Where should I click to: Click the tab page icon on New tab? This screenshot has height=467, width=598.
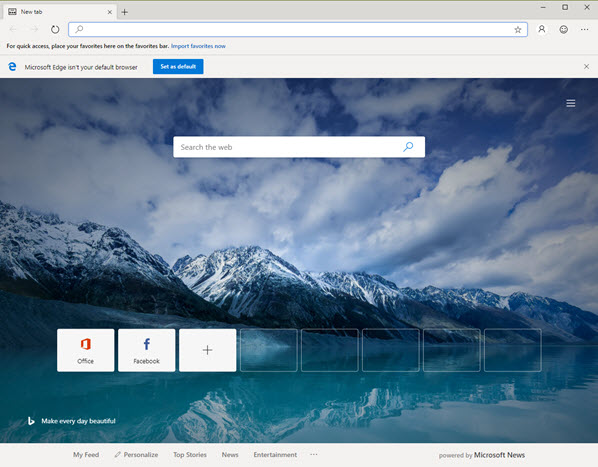[12, 12]
